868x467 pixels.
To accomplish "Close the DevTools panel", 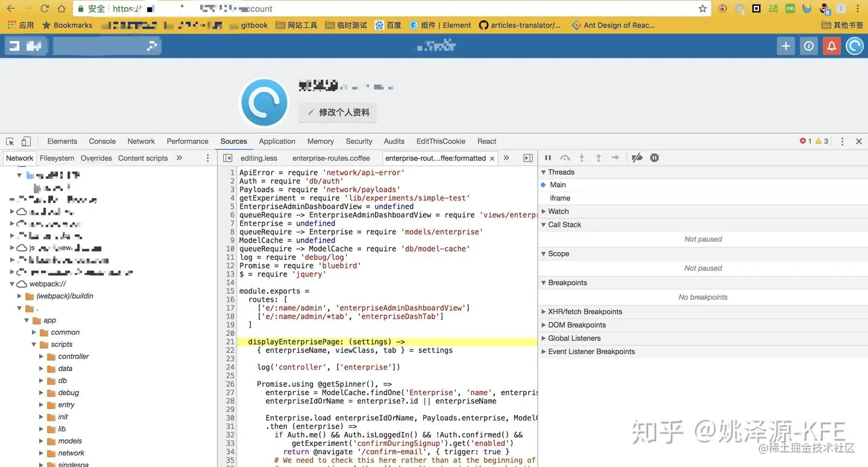I will [x=859, y=141].
